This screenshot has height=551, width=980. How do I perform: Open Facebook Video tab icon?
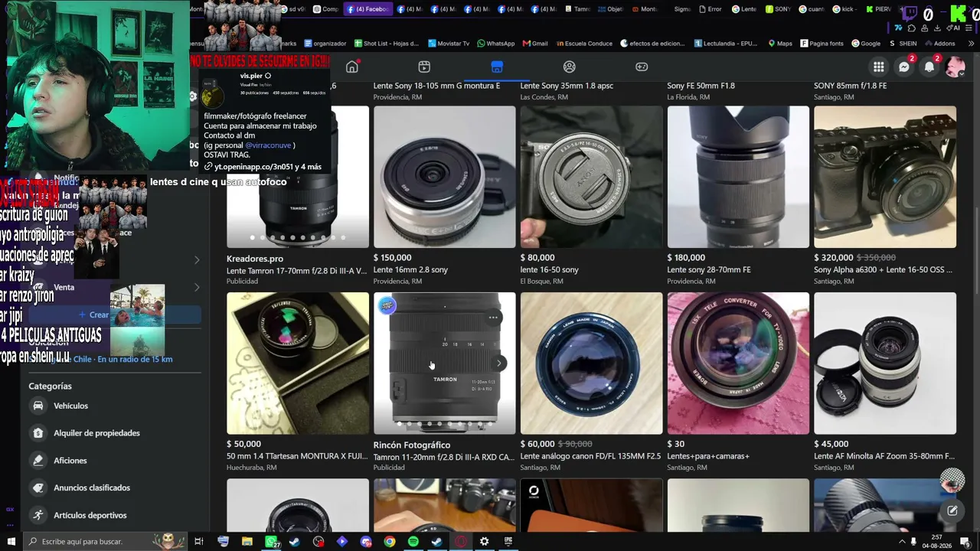coord(424,67)
